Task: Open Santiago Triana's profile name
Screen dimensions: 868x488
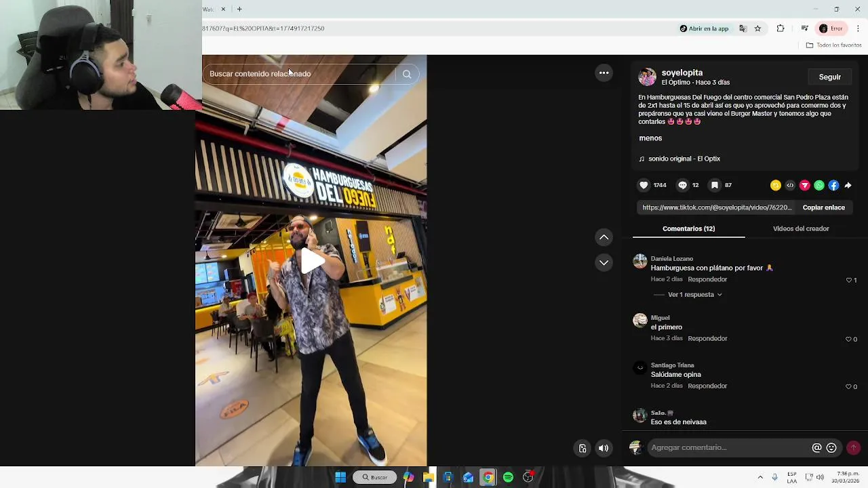Action: coord(672,365)
